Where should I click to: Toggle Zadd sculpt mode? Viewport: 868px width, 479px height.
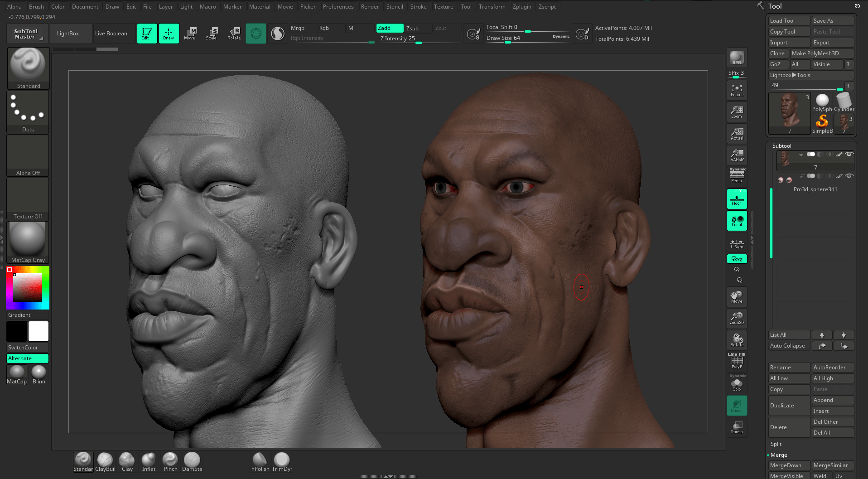pos(390,28)
